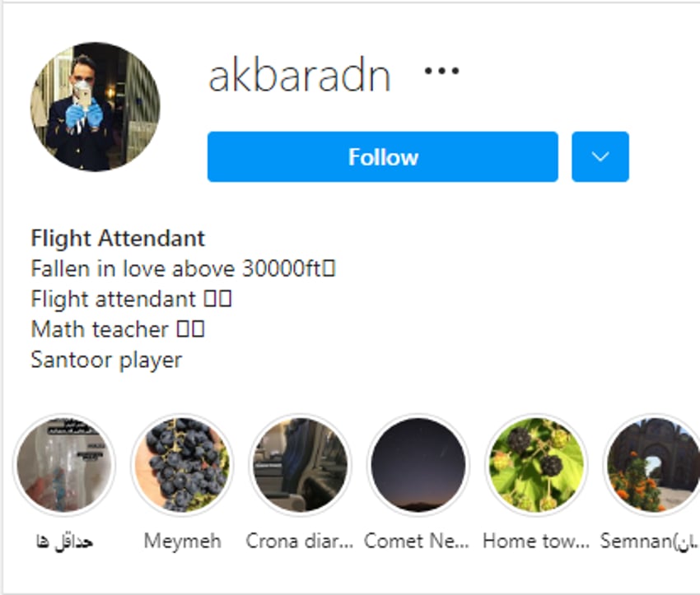Viewport: 700px width, 595px height.
Task: Open the akbaradn profile picture
Action: 95,107
